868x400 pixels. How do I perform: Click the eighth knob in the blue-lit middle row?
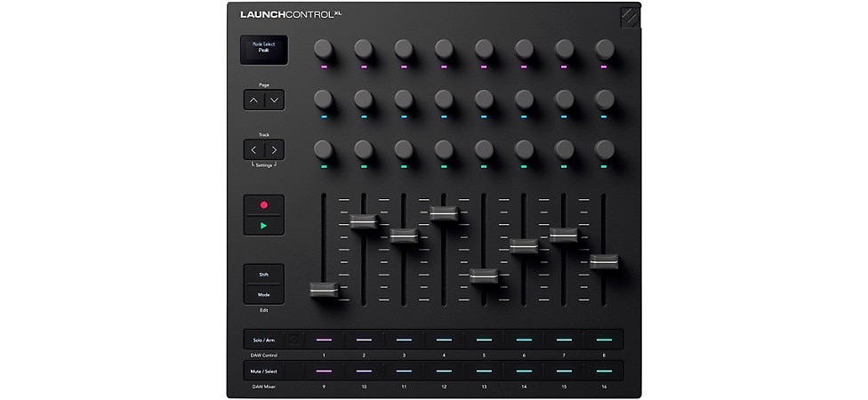tap(604, 100)
